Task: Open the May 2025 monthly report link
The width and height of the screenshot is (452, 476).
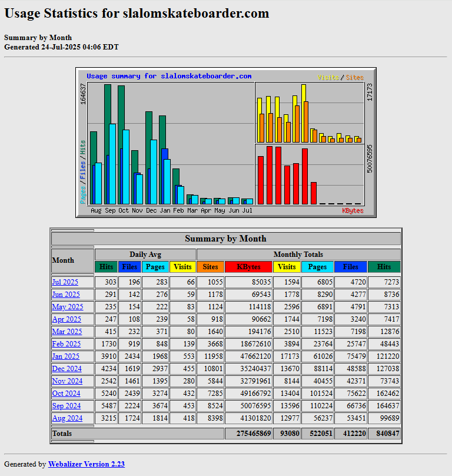Action: tap(68, 307)
